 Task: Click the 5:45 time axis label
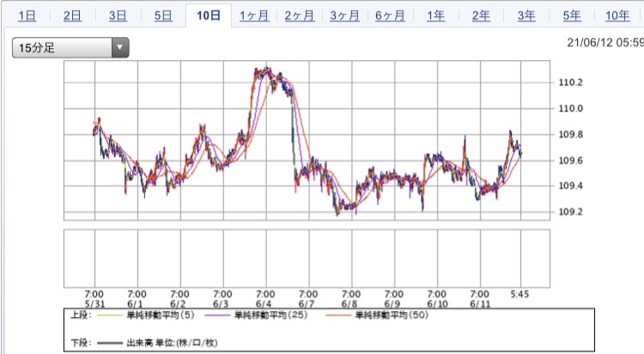519,295
